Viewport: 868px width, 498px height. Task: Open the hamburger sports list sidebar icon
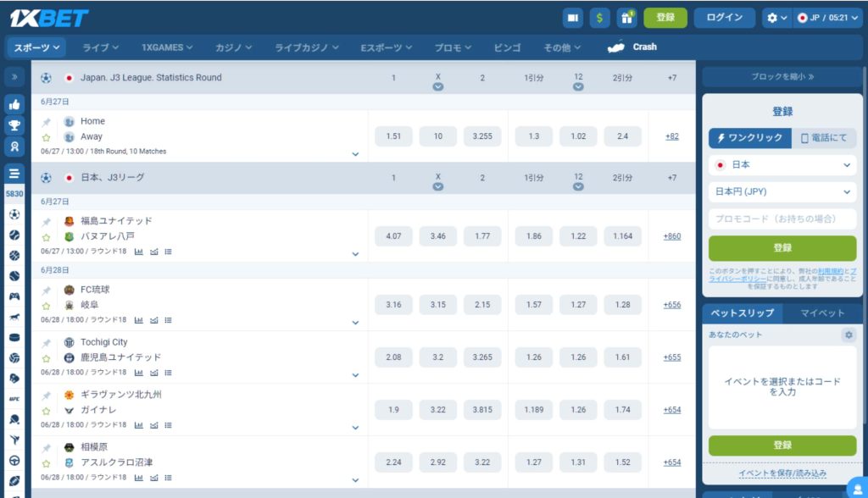14,173
